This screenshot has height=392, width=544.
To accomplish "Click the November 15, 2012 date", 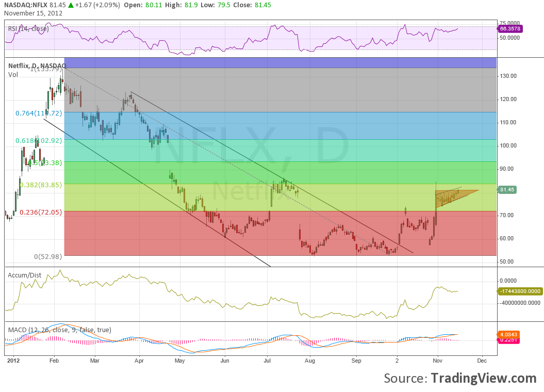I will point(34,13).
